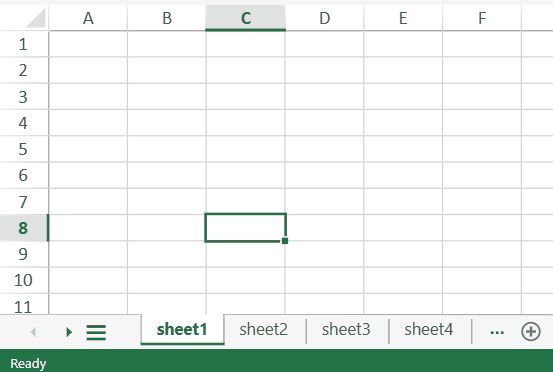Screen dimensions: 553x372
Task: Select column A header
Action: [x=88, y=18]
